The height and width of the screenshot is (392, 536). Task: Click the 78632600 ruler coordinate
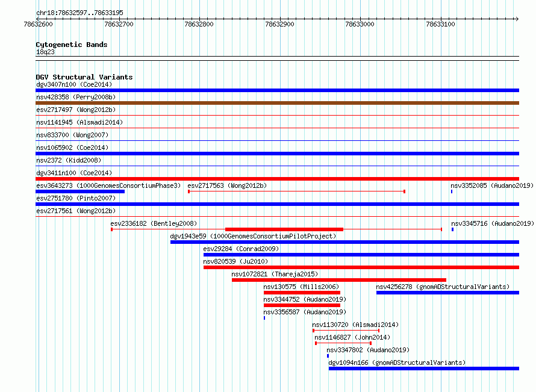click(39, 24)
